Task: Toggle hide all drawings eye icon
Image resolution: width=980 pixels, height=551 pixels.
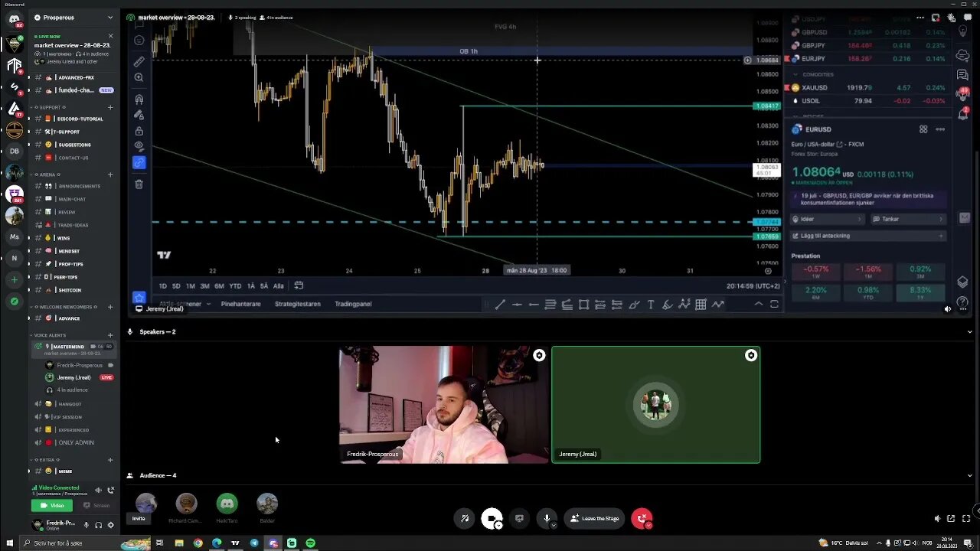Action: [139, 146]
